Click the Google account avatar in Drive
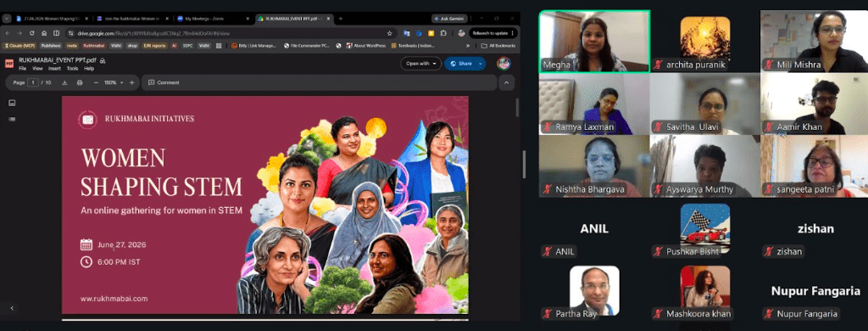 point(504,63)
